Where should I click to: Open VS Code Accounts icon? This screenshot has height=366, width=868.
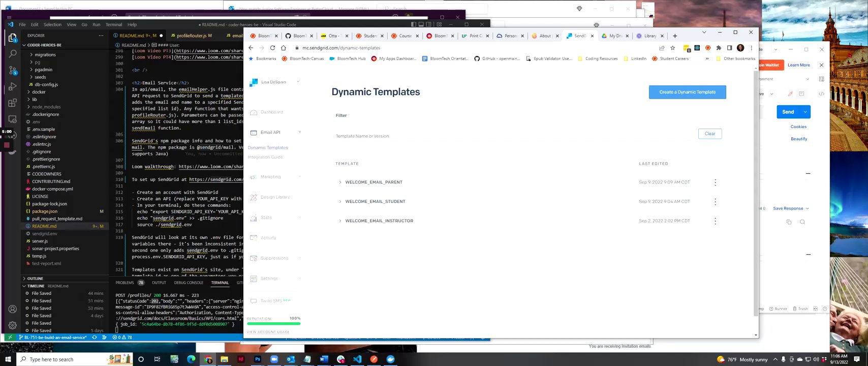[12, 309]
